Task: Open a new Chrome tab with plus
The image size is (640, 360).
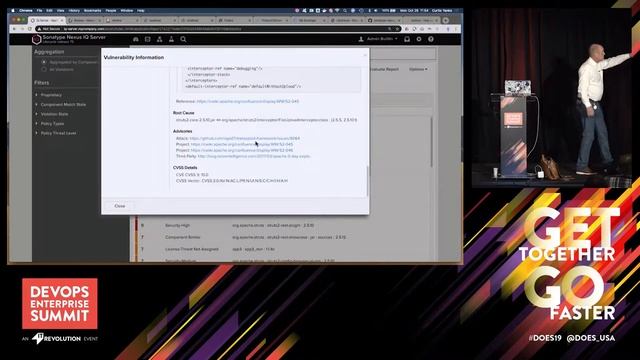Action: 445,20
